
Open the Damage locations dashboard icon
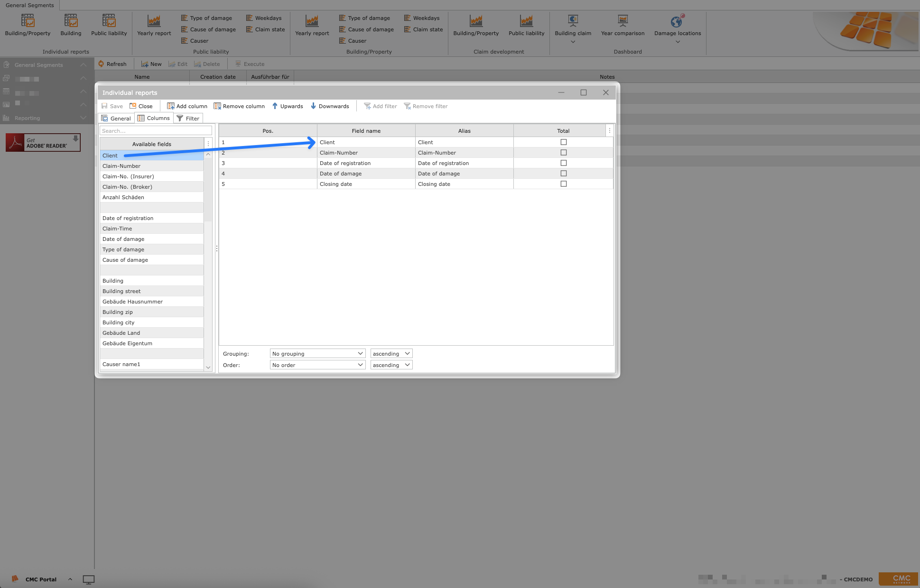pos(677,21)
